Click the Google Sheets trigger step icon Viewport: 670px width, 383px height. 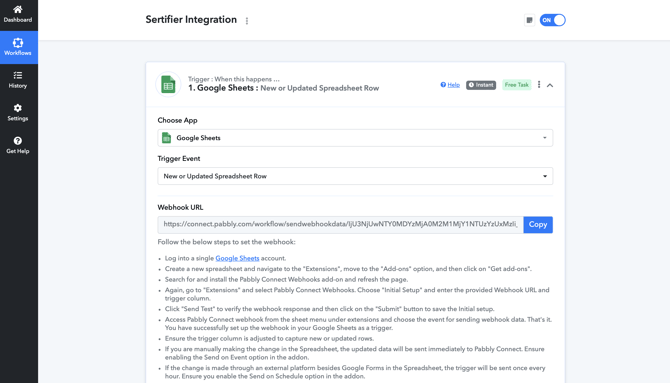click(x=168, y=84)
